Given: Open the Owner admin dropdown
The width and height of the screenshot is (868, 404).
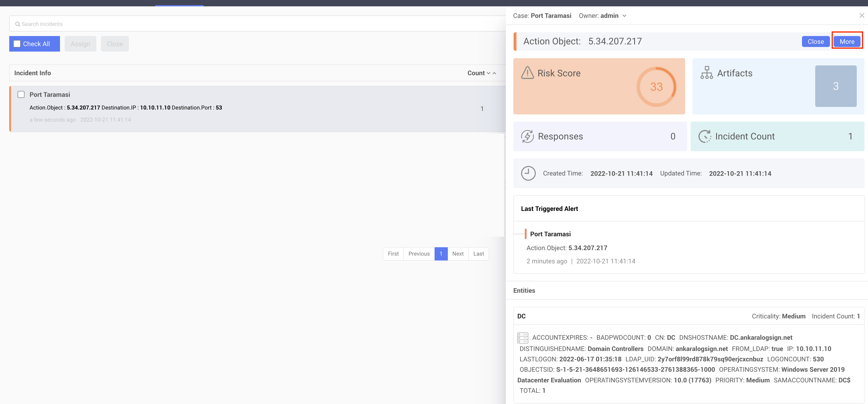Looking at the screenshot, I should (624, 16).
